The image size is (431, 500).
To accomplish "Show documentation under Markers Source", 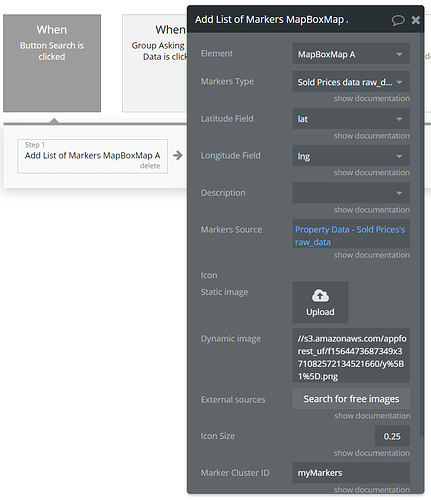I will pyautogui.click(x=372, y=255).
